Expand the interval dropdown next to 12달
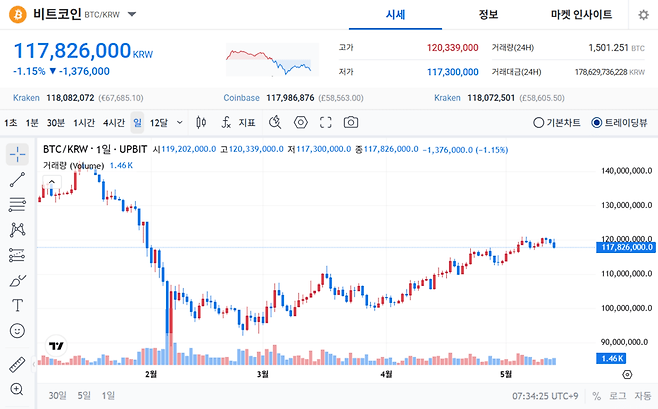The image size is (658, 409). click(180, 122)
